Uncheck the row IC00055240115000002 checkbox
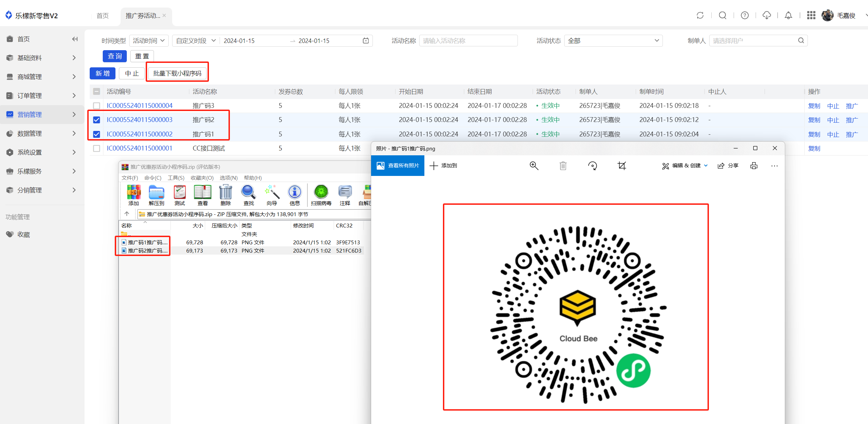The width and height of the screenshot is (868, 424). pyautogui.click(x=97, y=134)
